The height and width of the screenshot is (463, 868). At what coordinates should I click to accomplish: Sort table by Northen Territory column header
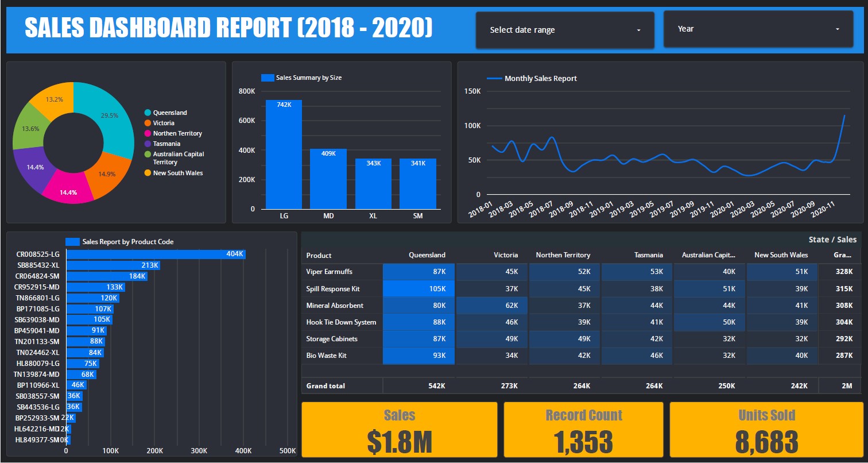click(x=563, y=255)
